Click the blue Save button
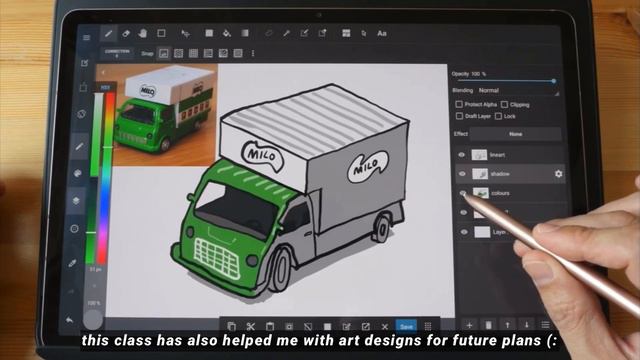640x360 pixels. 406,326
